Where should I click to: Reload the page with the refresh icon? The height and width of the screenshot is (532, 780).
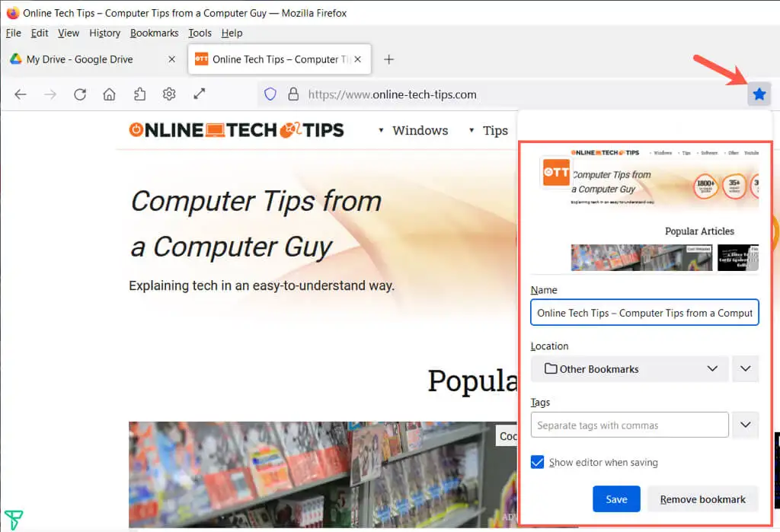click(80, 94)
